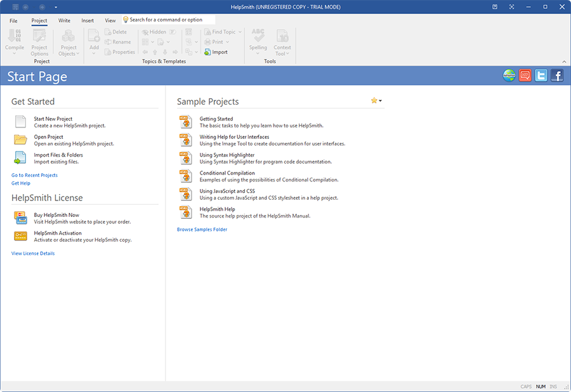Click the full screen icon in title bar
Image resolution: width=571 pixels, height=392 pixels.
pos(511,7)
